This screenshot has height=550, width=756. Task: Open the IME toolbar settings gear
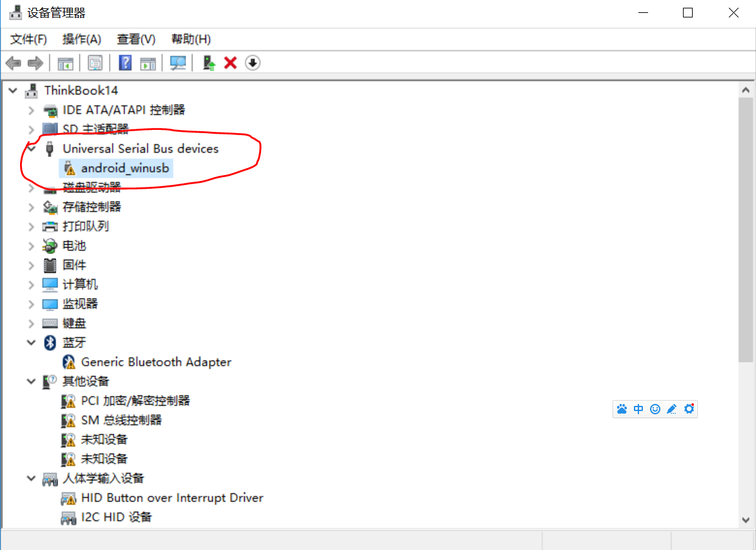(689, 409)
